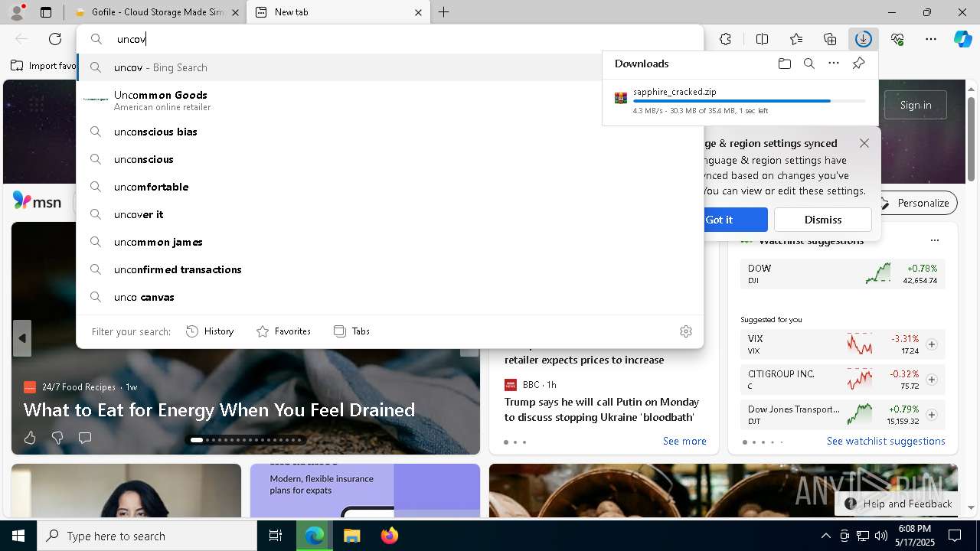Pick the 'unconfirmed transactions' suggestion

pos(390,269)
